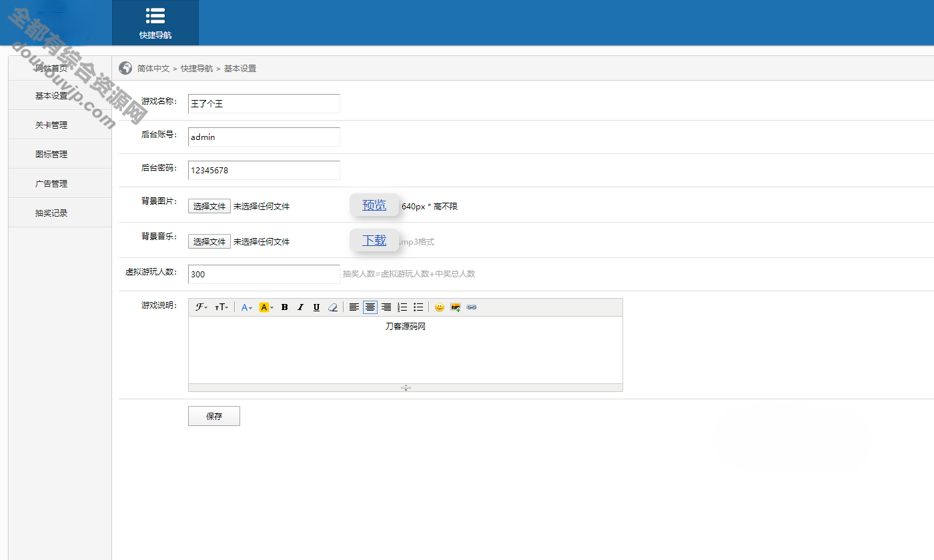Select 基本设置 in the sidebar
The width and height of the screenshot is (934, 560).
pyautogui.click(x=51, y=96)
